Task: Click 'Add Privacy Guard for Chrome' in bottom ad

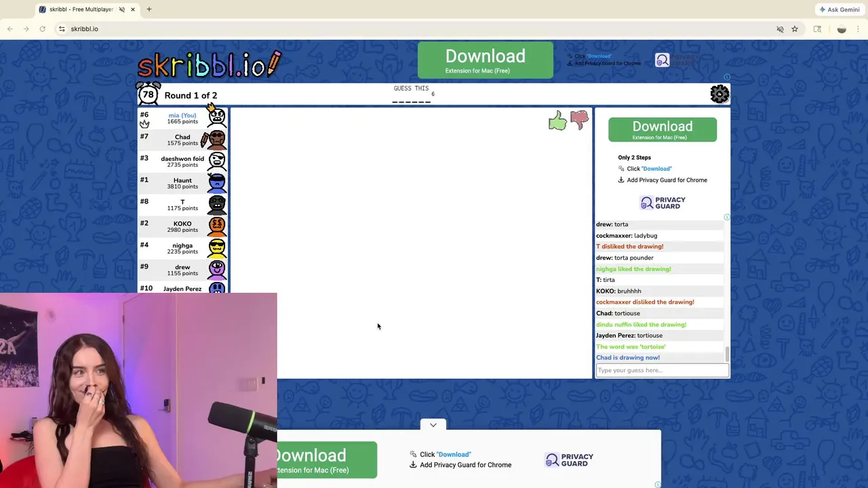Action: tap(466, 465)
